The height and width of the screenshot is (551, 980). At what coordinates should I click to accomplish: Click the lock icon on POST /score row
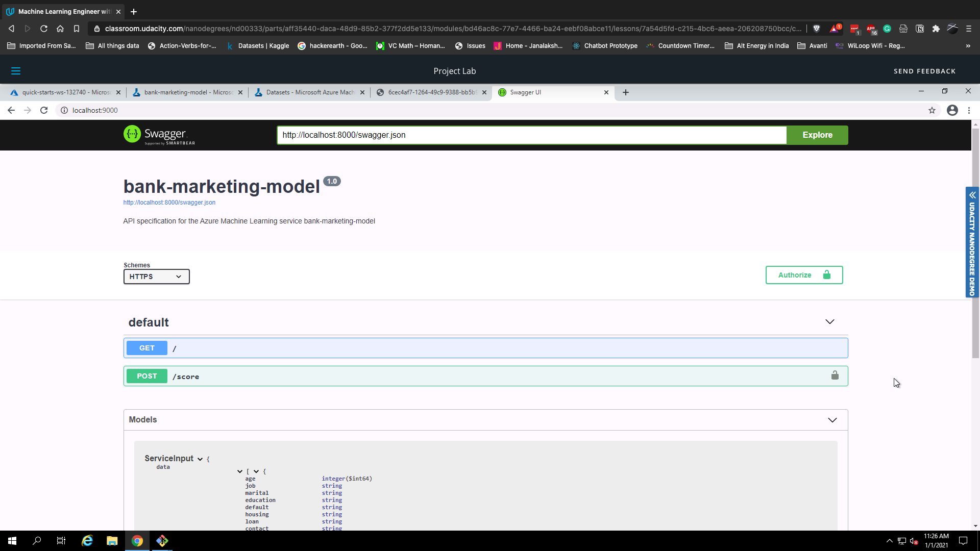[x=835, y=375]
